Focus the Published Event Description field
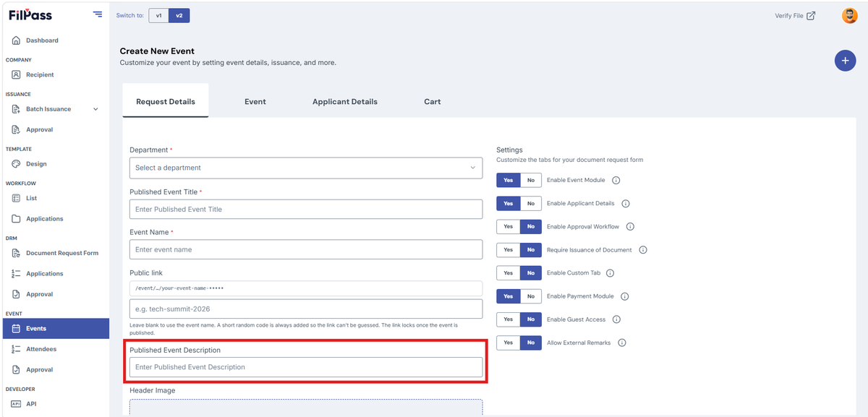Image resolution: width=868 pixels, height=417 pixels. [x=306, y=367]
